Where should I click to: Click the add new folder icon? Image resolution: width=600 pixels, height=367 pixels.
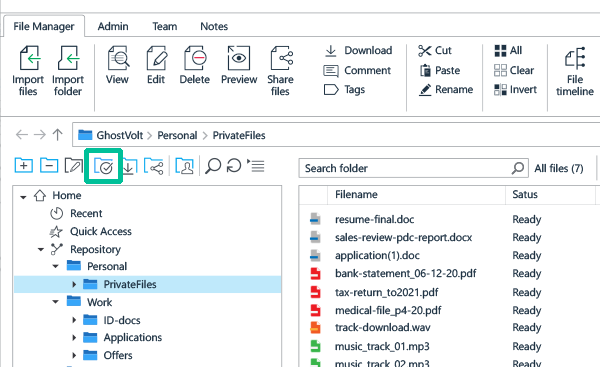tap(24, 166)
